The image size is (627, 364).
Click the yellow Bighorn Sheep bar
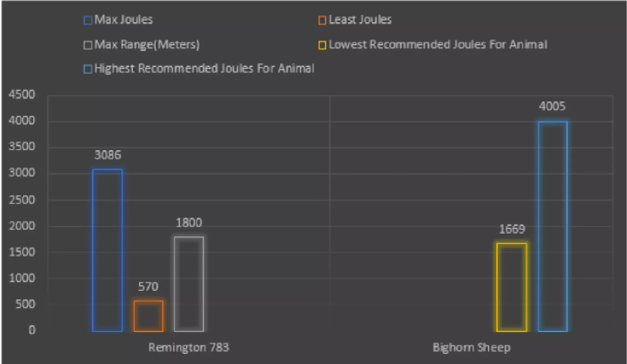(511, 287)
